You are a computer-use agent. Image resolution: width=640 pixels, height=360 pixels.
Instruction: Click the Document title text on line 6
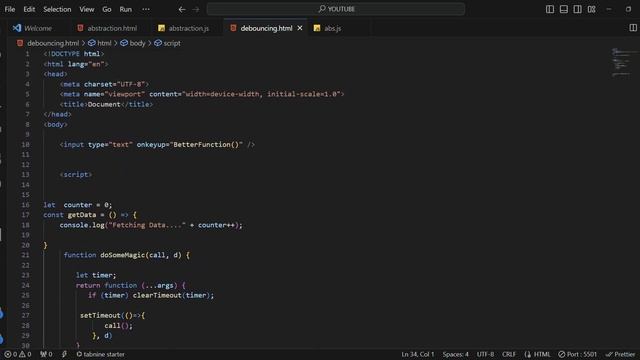[x=104, y=104]
